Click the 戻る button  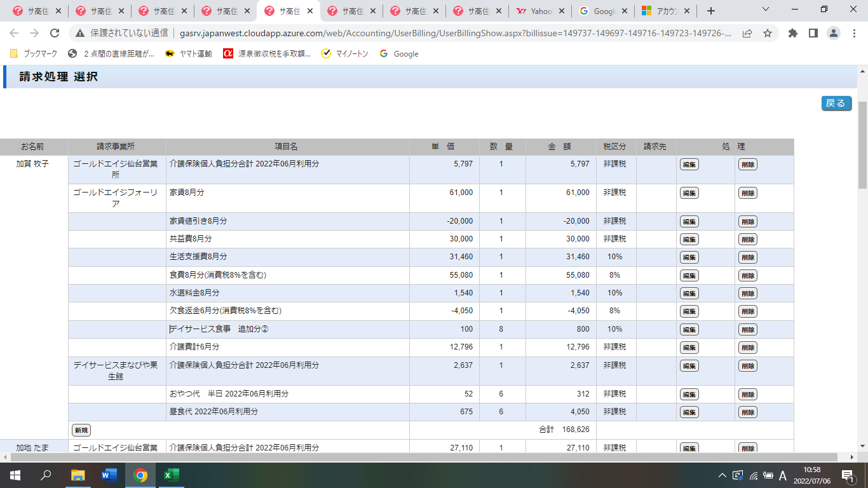pyautogui.click(x=836, y=103)
